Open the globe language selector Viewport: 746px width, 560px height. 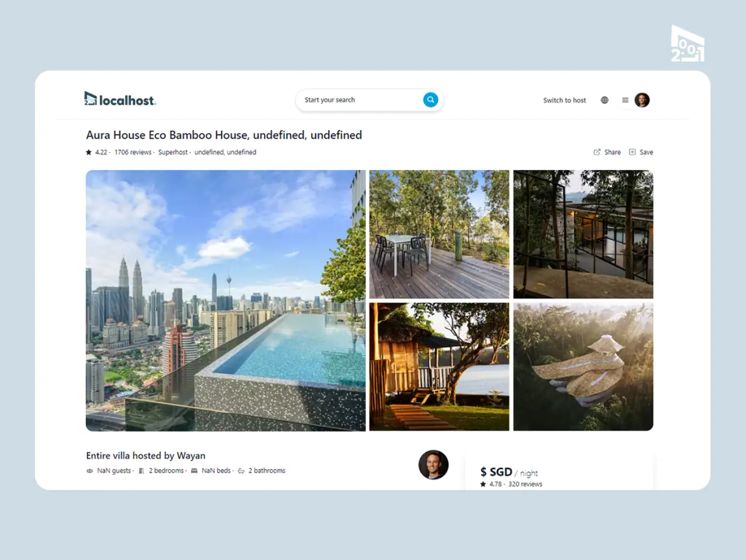tap(604, 100)
